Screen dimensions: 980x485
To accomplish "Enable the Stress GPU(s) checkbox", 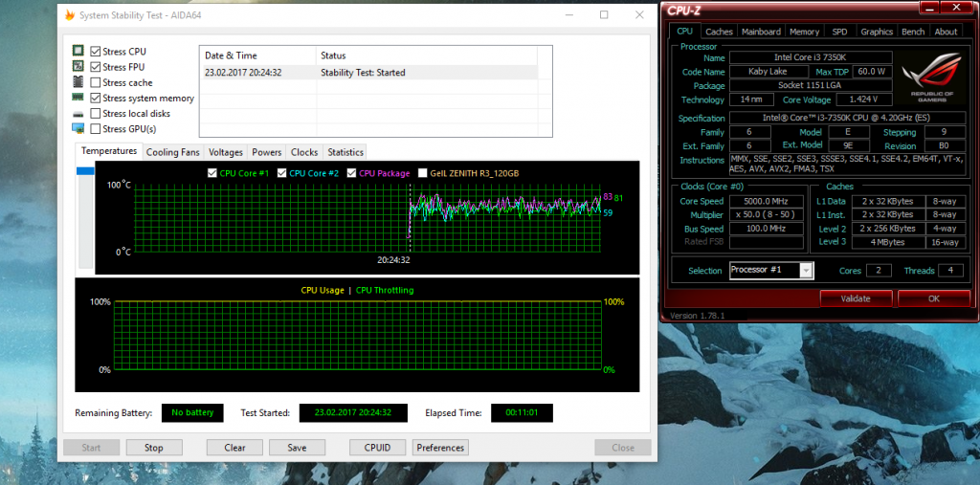I will 95,129.
